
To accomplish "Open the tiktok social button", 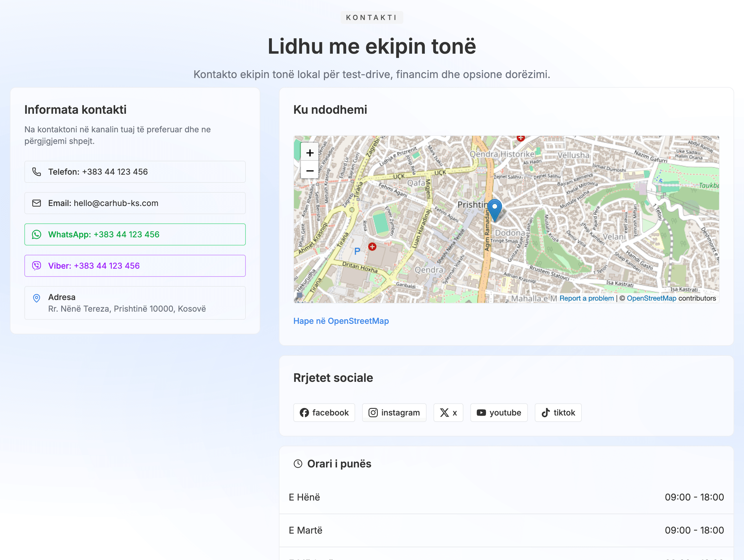I will point(558,413).
